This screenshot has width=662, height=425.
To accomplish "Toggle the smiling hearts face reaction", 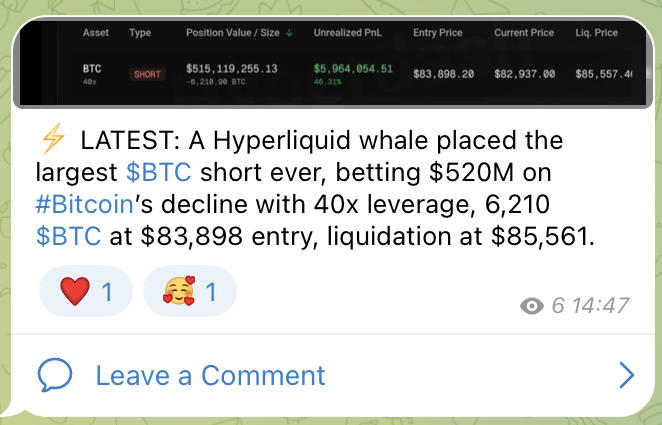I will [190, 292].
